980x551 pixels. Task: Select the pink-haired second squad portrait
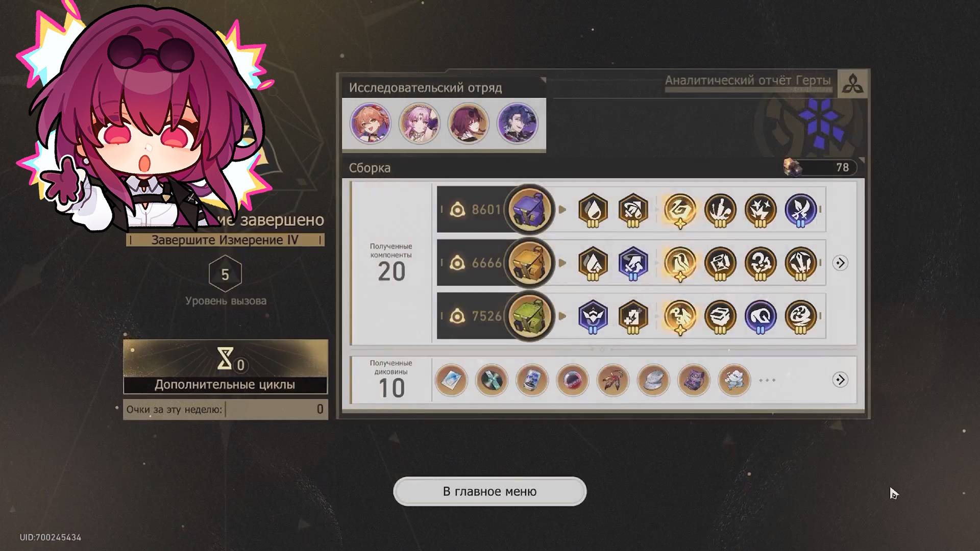[x=419, y=123]
